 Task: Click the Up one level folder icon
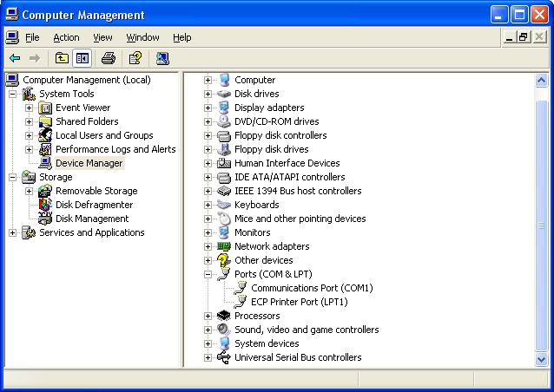click(62, 58)
